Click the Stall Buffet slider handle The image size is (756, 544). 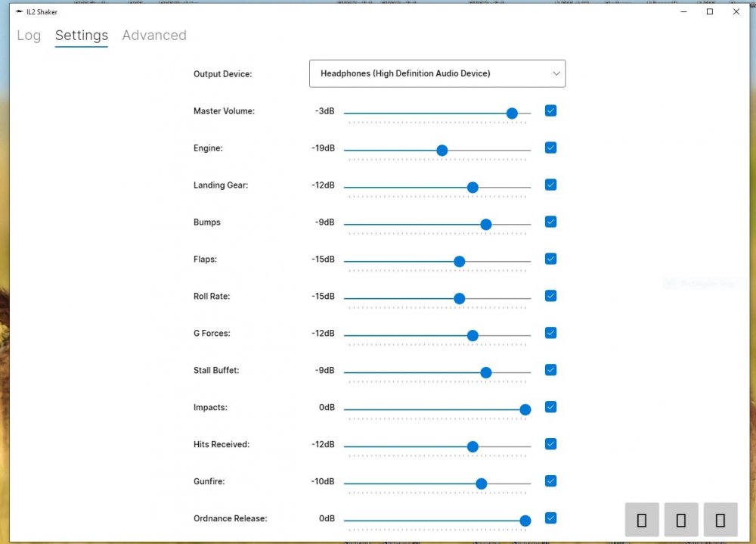pos(486,373)
